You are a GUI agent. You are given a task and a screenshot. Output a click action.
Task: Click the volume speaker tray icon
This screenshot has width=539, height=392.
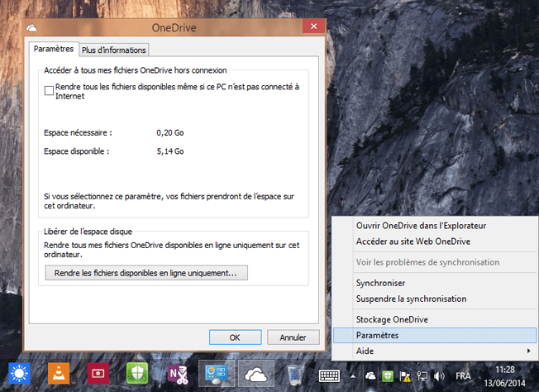[439, 375]
